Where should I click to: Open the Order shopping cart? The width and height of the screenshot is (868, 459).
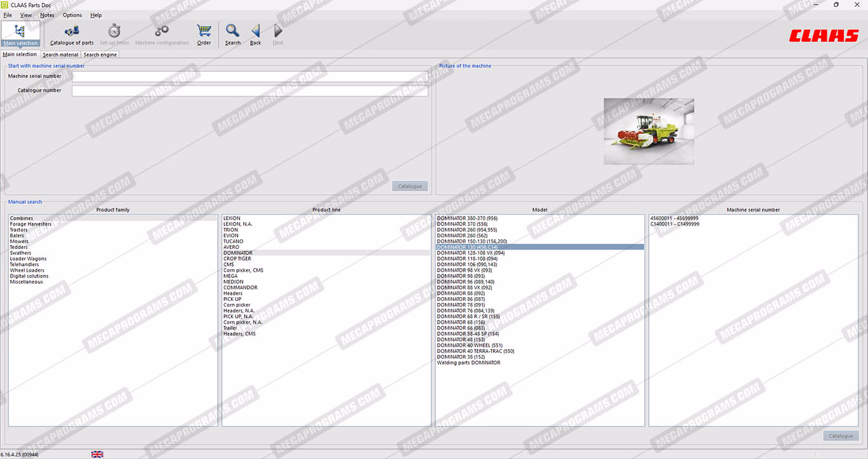(x=204, y=34)
